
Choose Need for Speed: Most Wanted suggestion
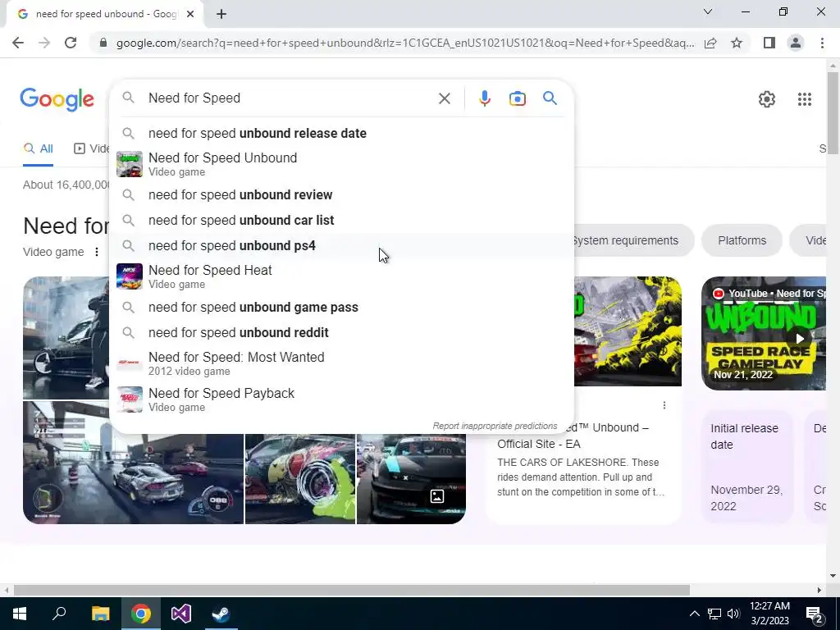click(342, 363)
